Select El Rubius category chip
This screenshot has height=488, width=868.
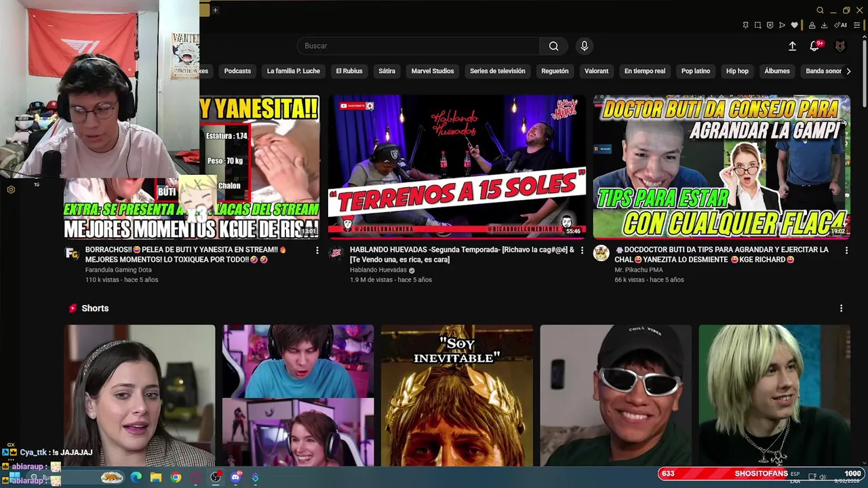point(349,71)
